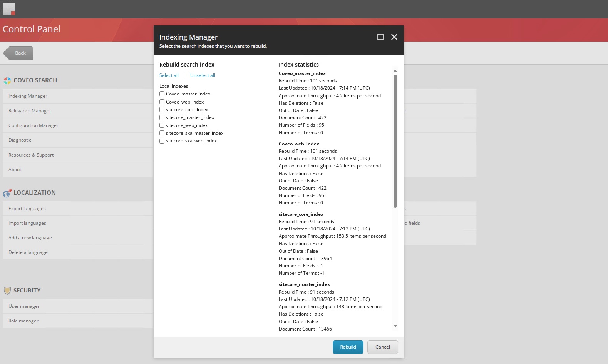Cancel the Indexing Manager dialog

coord(383,347)
